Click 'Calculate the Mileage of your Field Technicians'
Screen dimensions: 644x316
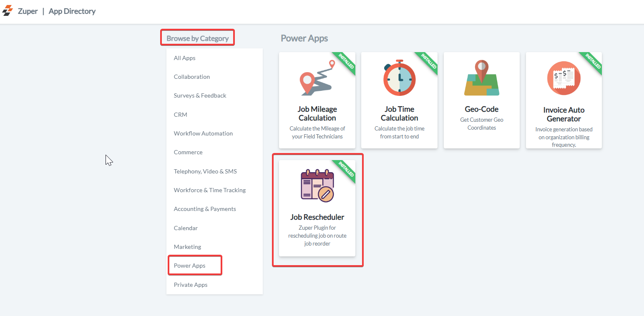pyautogui.click(x=317, y=133)
